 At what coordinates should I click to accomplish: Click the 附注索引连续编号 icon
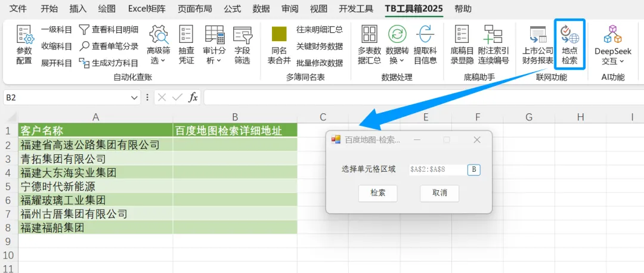pyautogui.click(x=493, y=34)
